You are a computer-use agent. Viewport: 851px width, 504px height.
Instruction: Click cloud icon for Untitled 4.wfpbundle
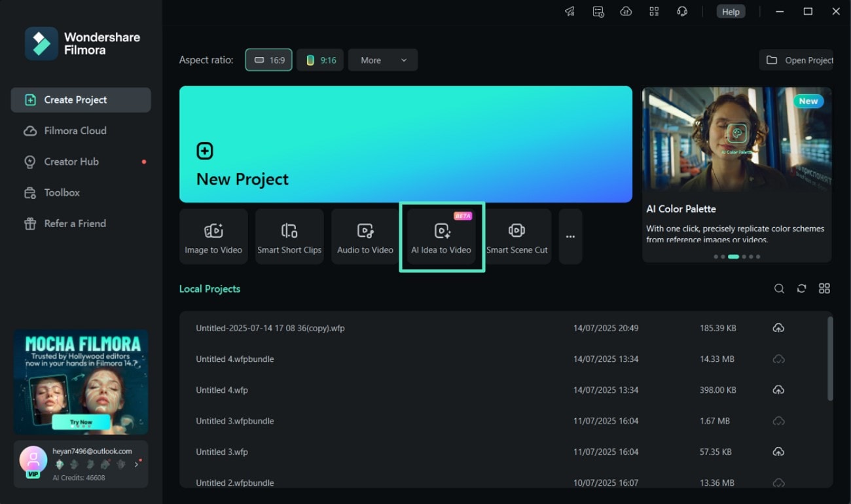point(778,359)
